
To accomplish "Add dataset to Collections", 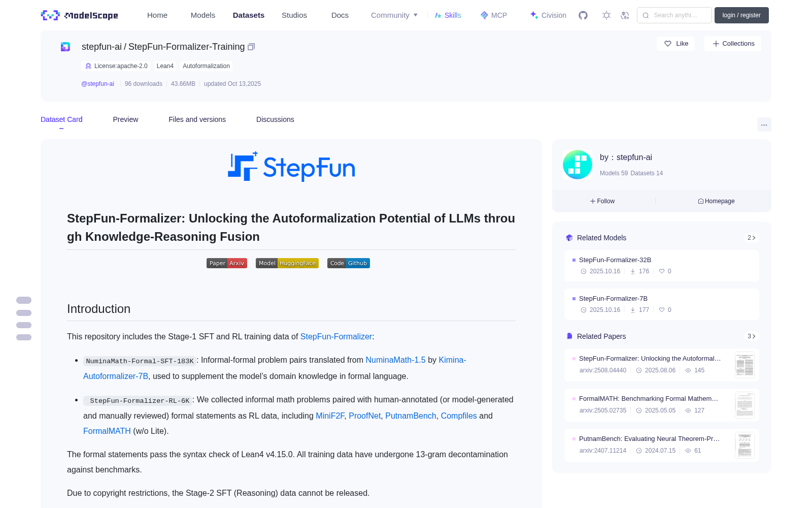I will tap(733, 44).
